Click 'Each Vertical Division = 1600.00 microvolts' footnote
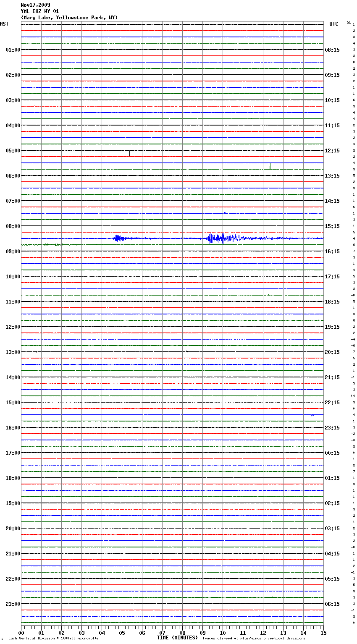Image resolution: width=357 pixels, height=644 pixels. (x=53, y=639)
